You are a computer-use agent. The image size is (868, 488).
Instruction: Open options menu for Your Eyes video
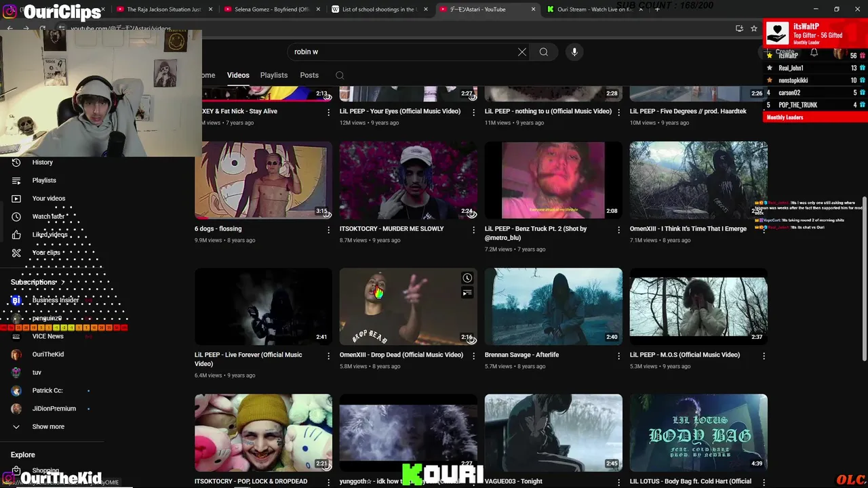click(x=474, y=112)
